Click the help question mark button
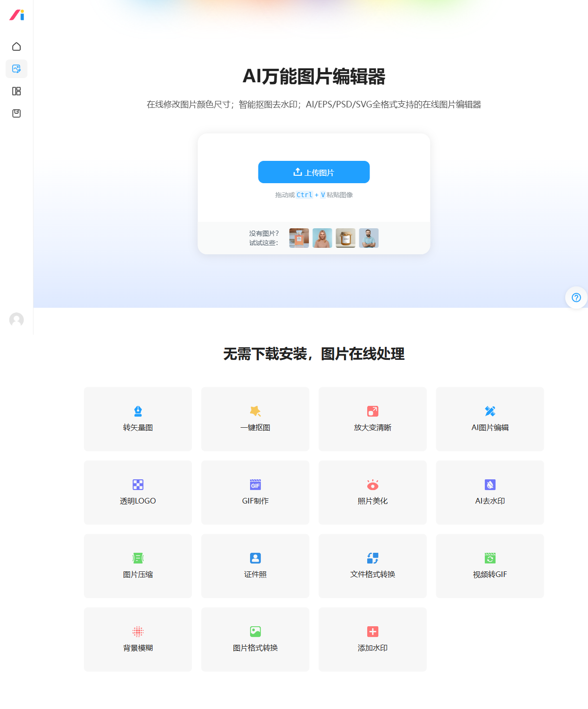Image resolution: width=588 pixels, height=709 pixels. click(576, 298)
